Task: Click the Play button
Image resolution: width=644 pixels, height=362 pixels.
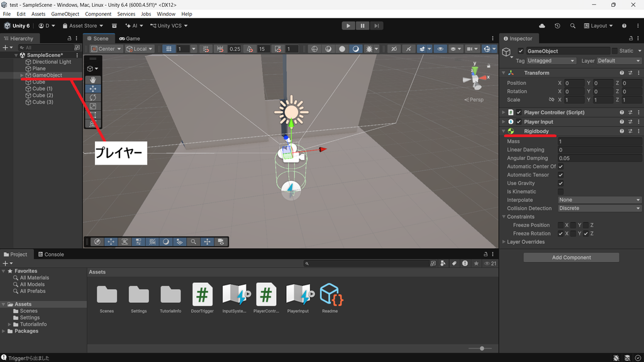Action: pos(348,25)
